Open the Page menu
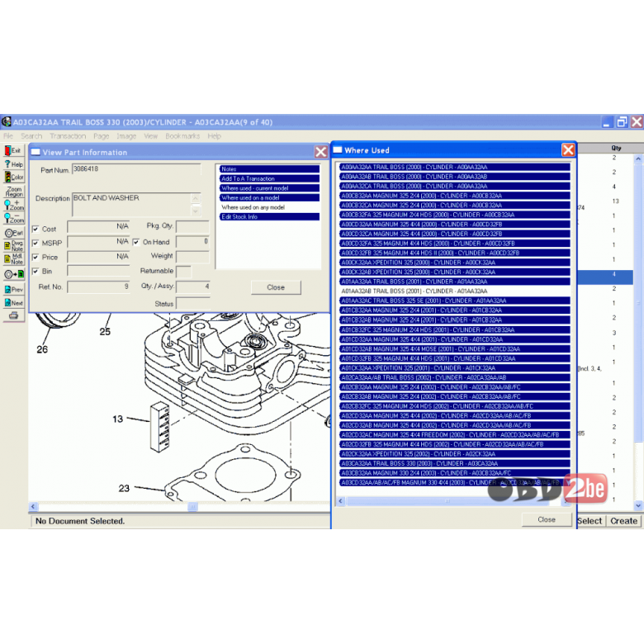This screenshot has height=644, width=644. pos(101,136)
